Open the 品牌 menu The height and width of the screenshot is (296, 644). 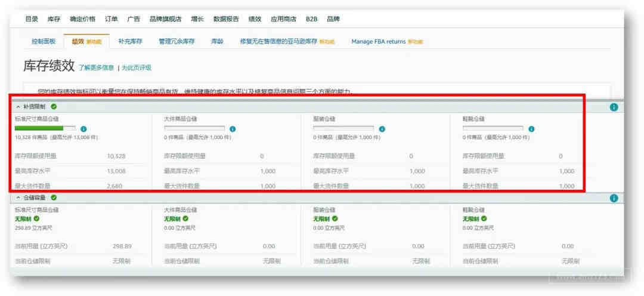(x=333, y=19)
